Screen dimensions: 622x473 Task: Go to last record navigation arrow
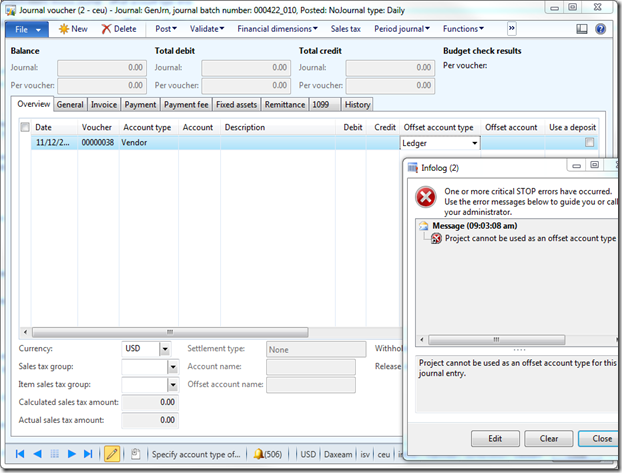tap(88, 454)
